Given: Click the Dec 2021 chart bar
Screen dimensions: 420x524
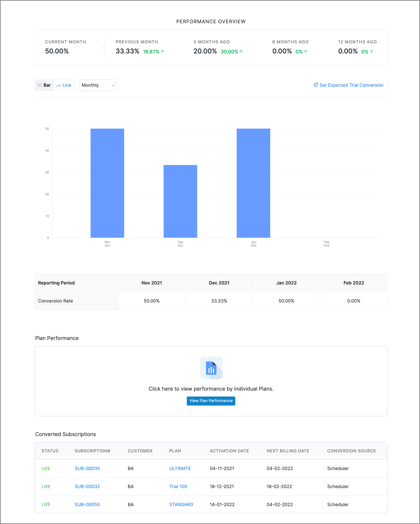Looking at the screenshot, I should pyautogui.click(x=180, y=201).
